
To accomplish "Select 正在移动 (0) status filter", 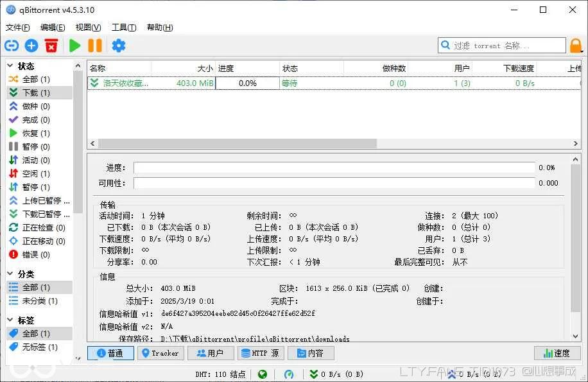I will pos(39,241).
